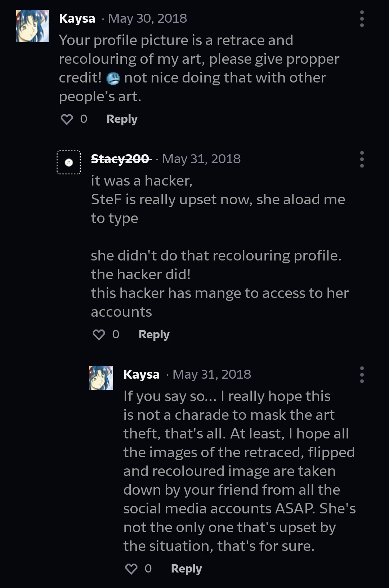389x588 pixels.
Task: Like Kaysa's reply about the charade
Action: pos(131,569)
